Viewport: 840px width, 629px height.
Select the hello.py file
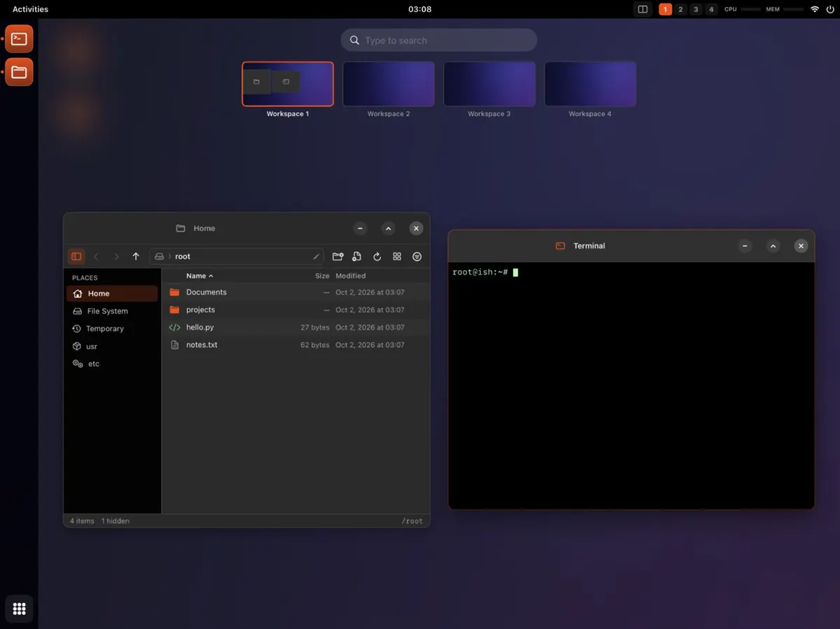[x=295, y=327]
